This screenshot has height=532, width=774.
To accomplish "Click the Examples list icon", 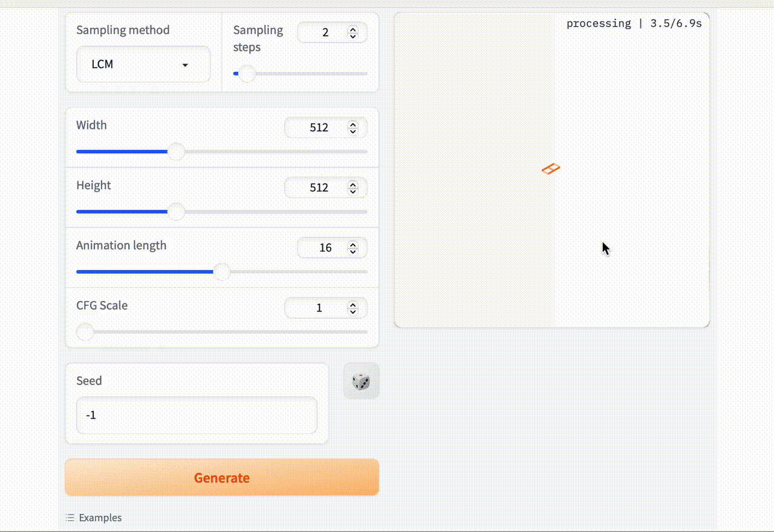I will 70,518.
